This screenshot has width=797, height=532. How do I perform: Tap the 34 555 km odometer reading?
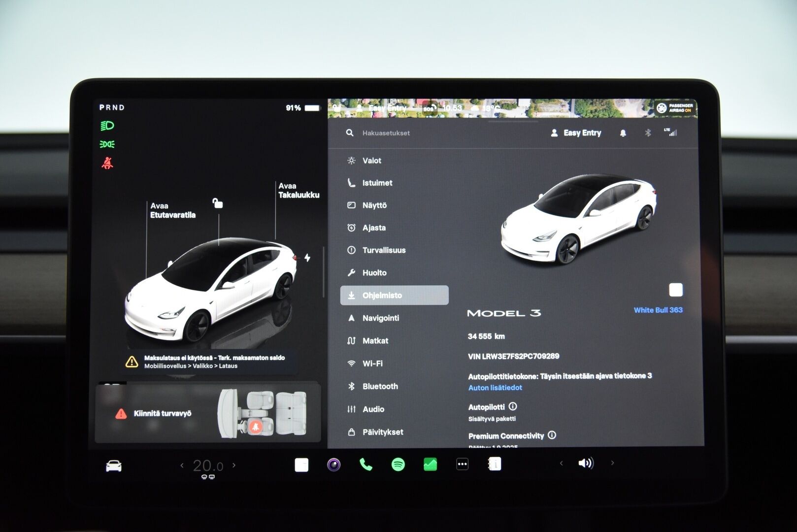[x=486, y=336]
